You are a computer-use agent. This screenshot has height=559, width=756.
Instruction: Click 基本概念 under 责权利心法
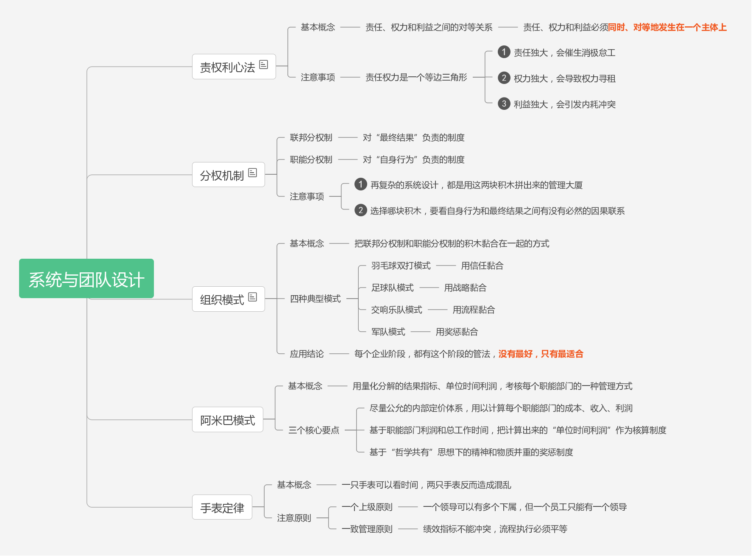[318, 27]
